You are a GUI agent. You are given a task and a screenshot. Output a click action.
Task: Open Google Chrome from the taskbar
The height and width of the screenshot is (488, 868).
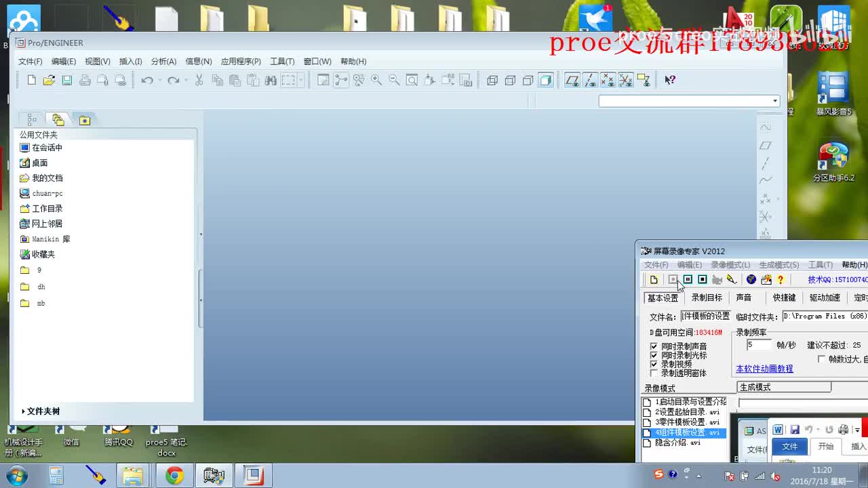point(174,476)
